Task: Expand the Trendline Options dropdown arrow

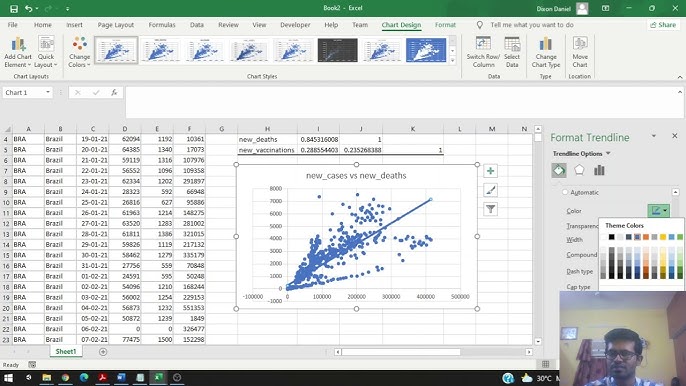Action: point(608,154)
